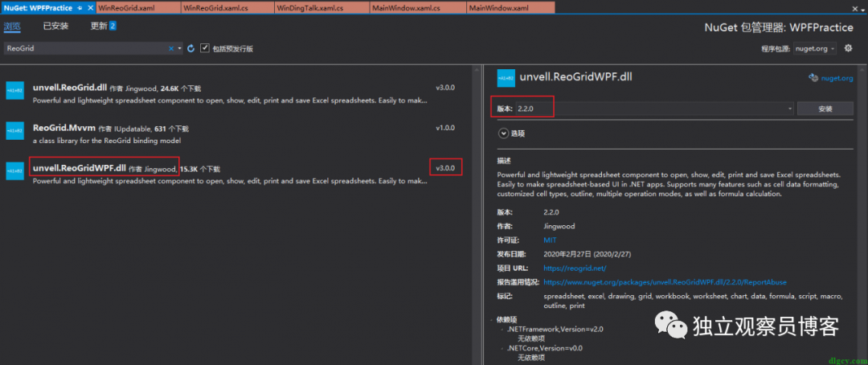
Task: Open the version 2.2.0 dropdown
Action: pyautogui.click(x=790, y=109)
